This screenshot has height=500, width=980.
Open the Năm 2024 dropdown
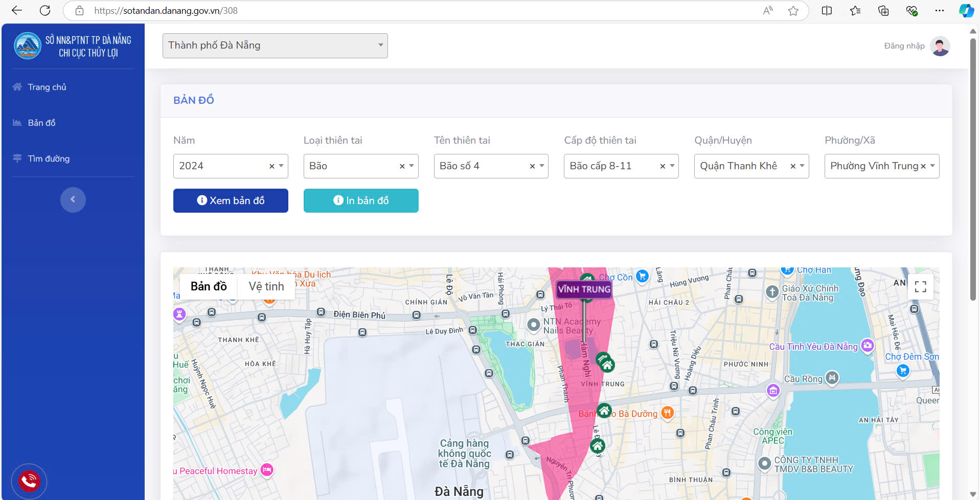(231, 166)
